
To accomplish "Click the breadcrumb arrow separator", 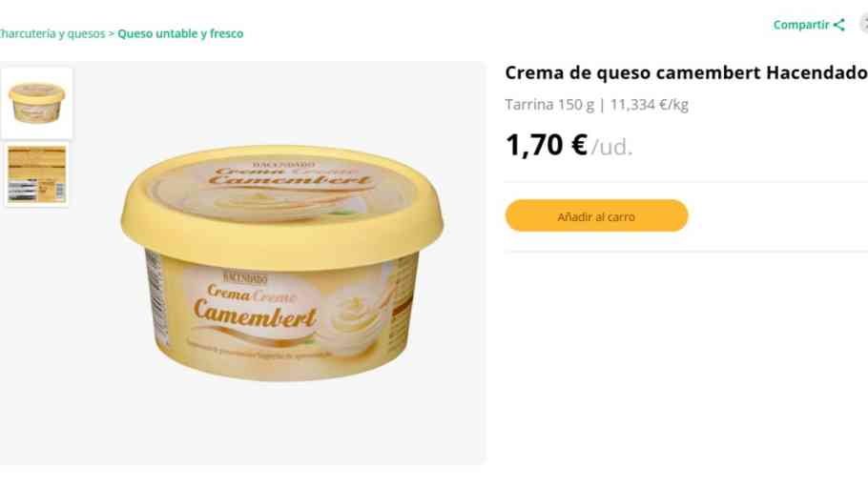I will click(x=112, y=33).
